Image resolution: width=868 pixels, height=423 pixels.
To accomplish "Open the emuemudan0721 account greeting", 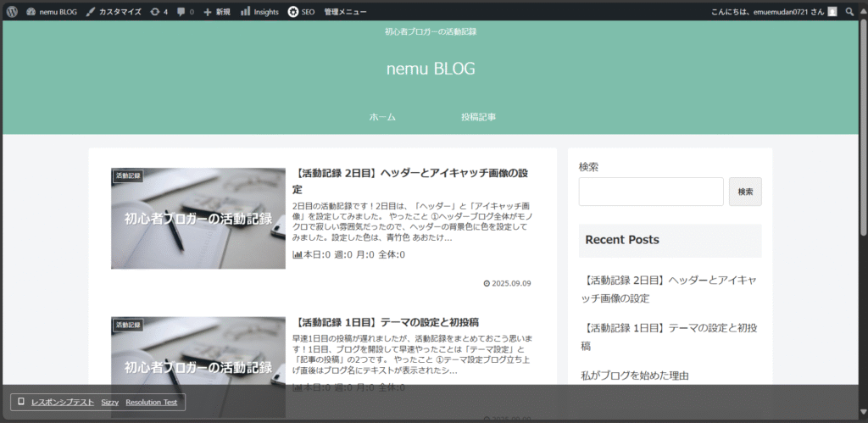I will pos(768,12).
